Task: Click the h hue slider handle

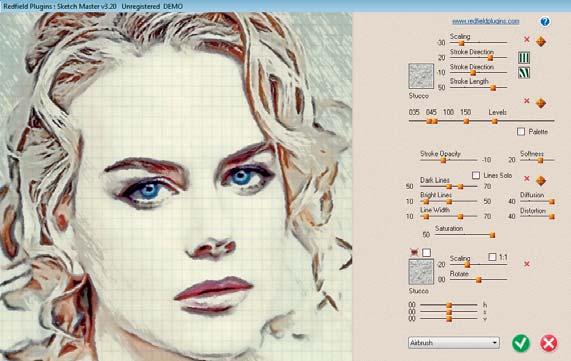Action: [x=449, y=305]
